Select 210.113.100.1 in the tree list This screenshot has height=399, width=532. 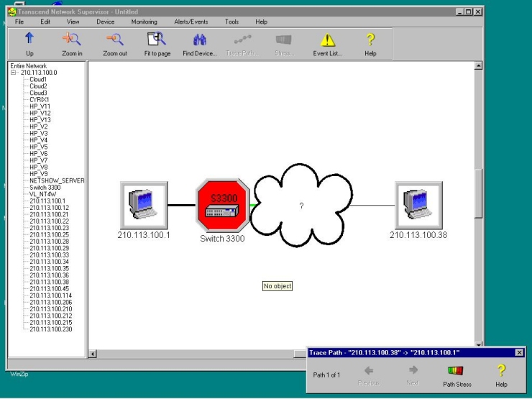47,201
